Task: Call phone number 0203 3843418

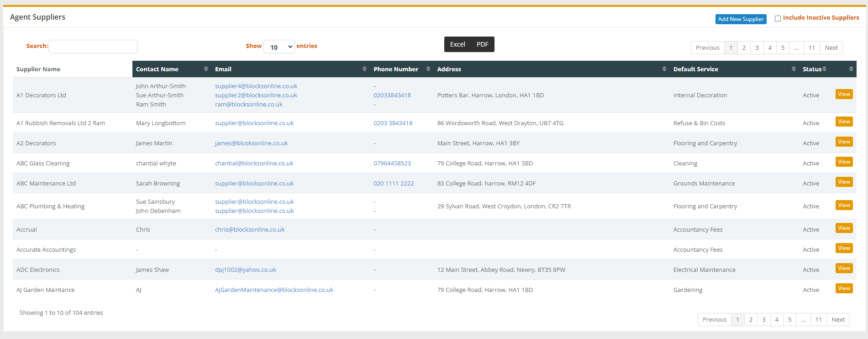Action: (x=393, y=123)
